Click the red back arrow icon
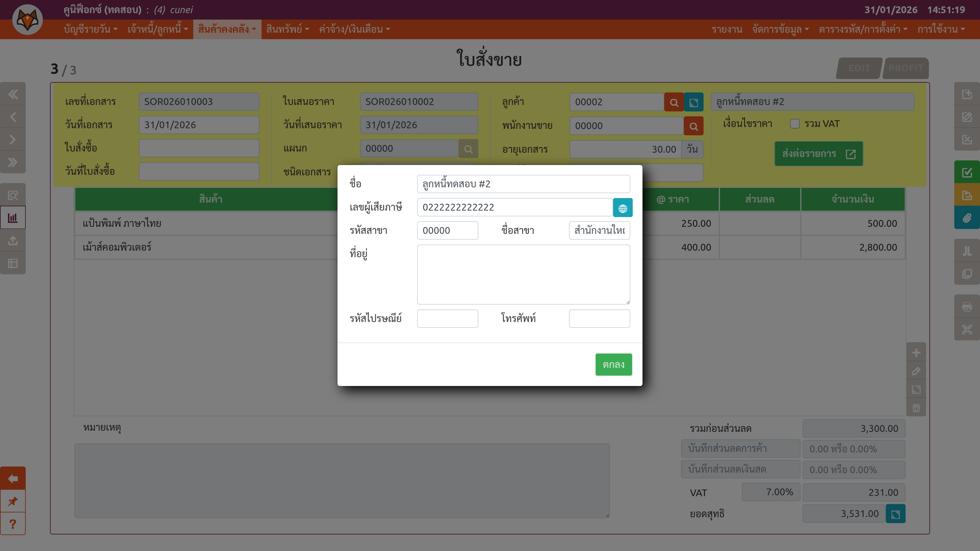 tap(13, 478)
